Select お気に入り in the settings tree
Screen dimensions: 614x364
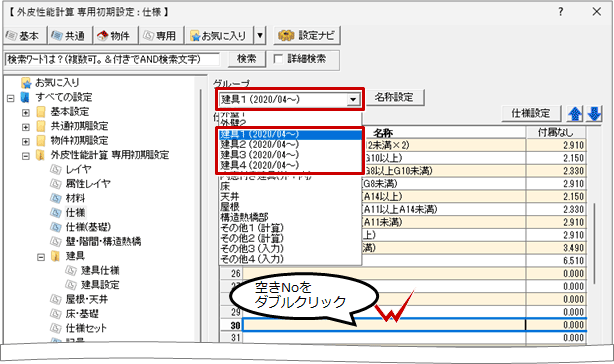click(57, 83)
